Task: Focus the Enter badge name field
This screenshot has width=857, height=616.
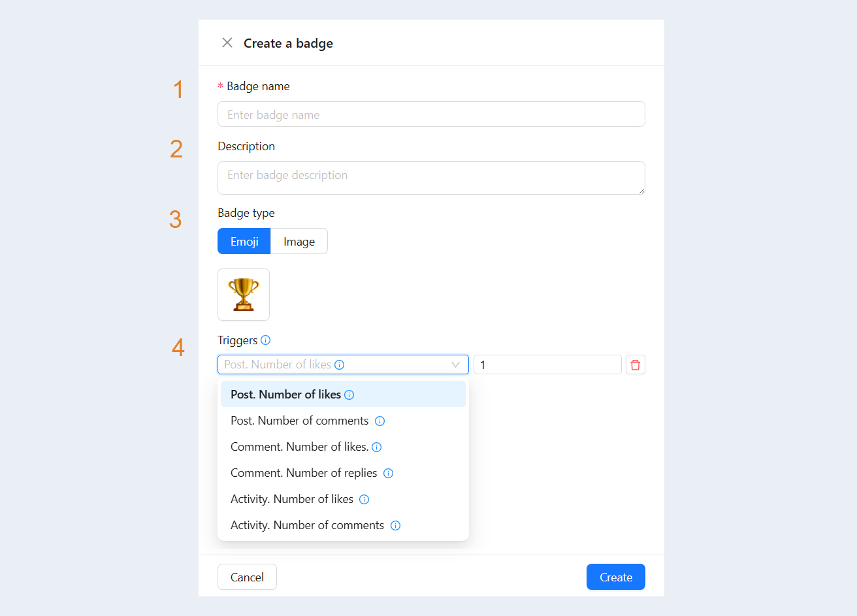Action: 431,114
